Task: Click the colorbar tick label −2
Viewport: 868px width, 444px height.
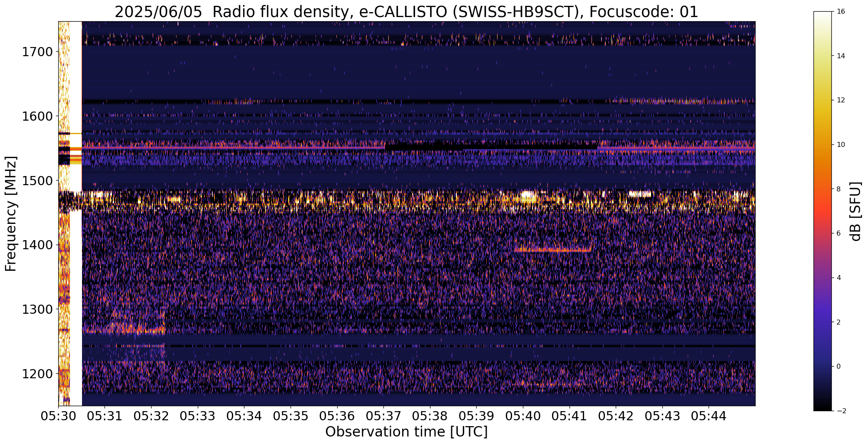Action: click(x=841, y=411)
